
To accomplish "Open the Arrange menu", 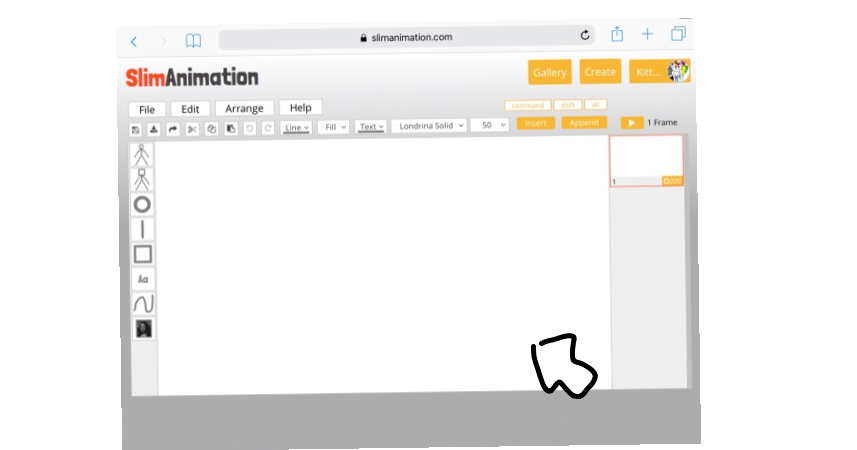I will [x=244, y=108].
